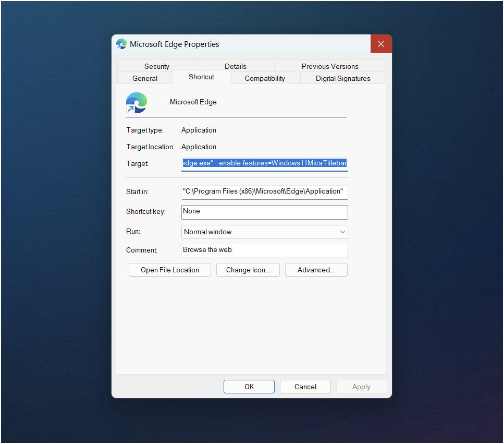This screenshot has height=444, width=504.
Task: Click the Target location label text
Action: tap(151, 147)
